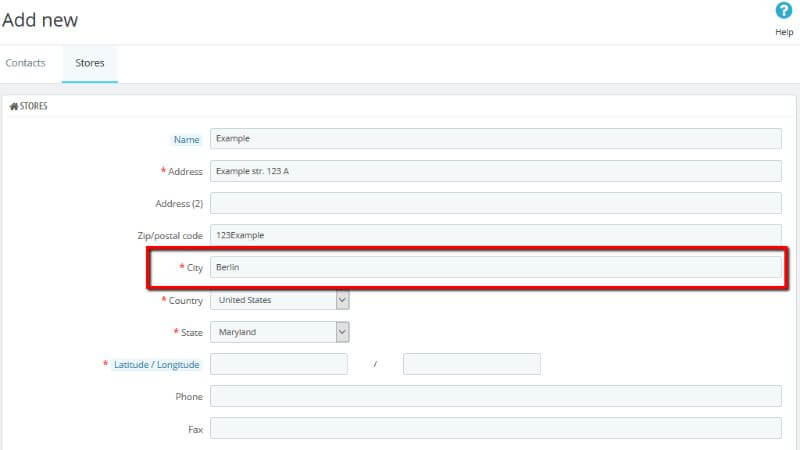Click the highlighted Name field label
The width and height of the screenshot is (800, 450).
pos(186,140)
